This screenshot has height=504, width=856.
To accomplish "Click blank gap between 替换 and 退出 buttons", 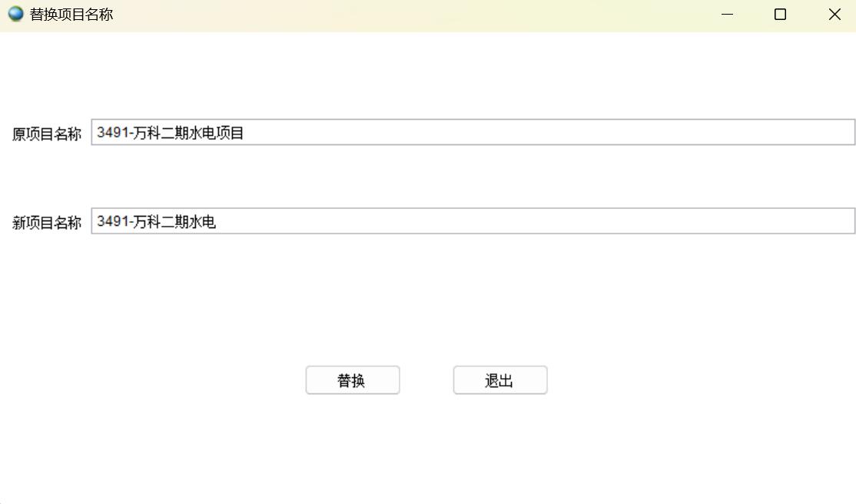I will pos(426,380).
